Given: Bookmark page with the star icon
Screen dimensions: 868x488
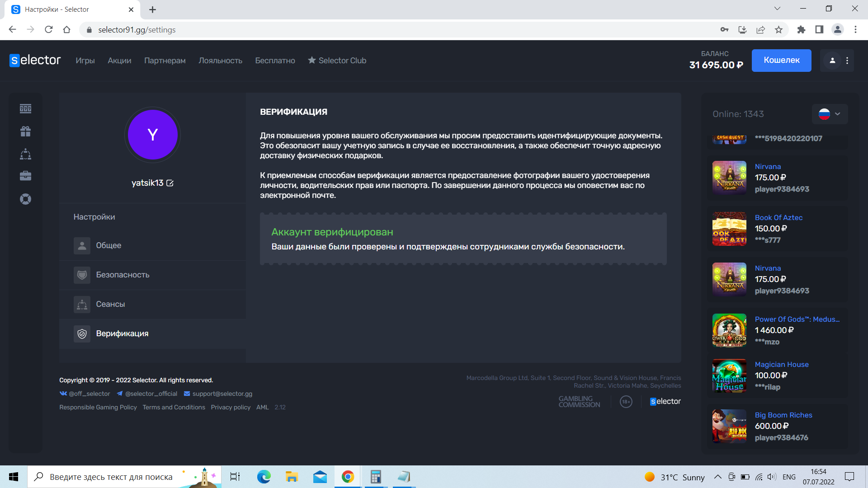Looking at the screenshot, I should tap(778, 30).
